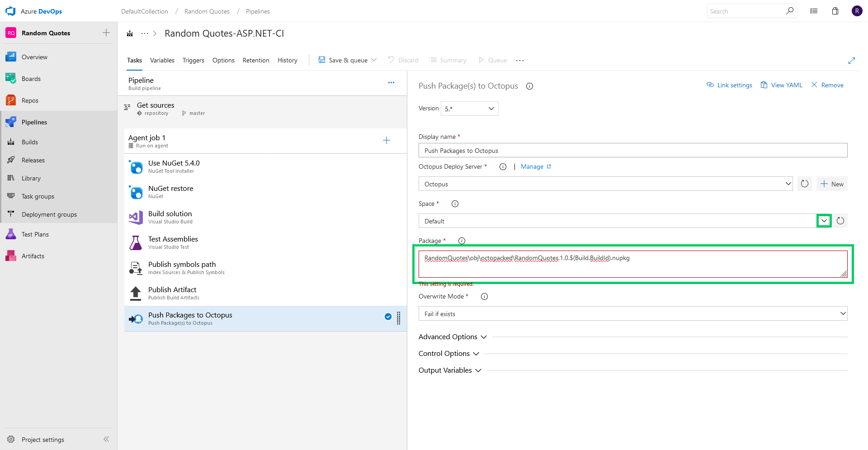Switch to the Tasks tab
Screen dimensions: 868x450
[134, 60]
